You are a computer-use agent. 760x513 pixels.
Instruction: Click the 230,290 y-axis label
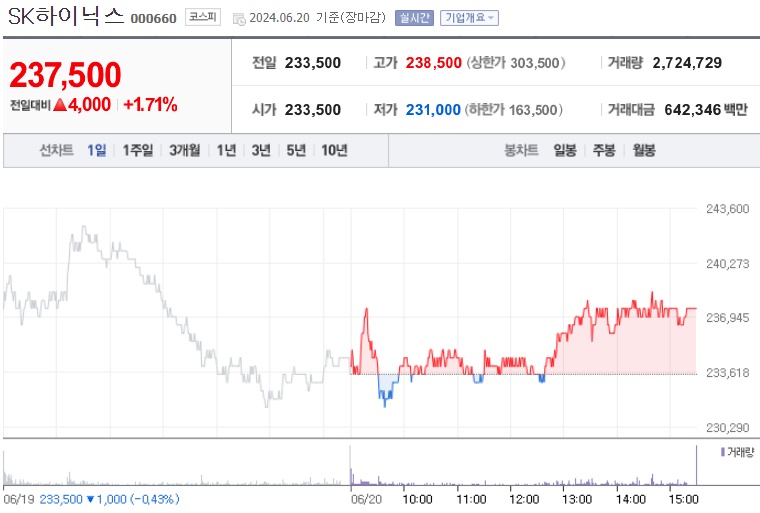coord(728,428)
